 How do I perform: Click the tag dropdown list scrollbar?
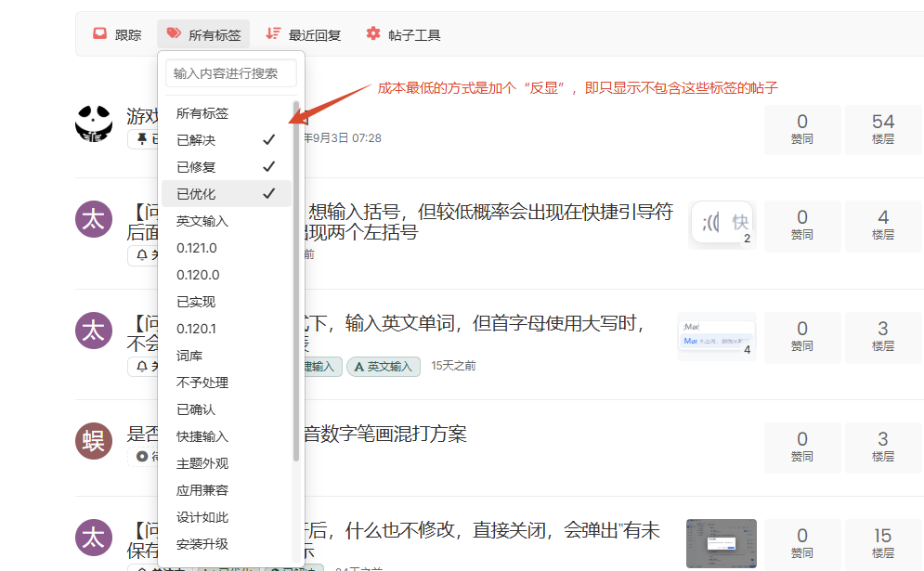(296, 281)
